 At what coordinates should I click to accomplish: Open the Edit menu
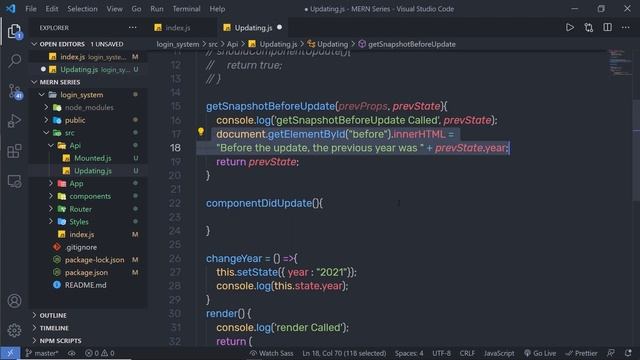point(52,9)
